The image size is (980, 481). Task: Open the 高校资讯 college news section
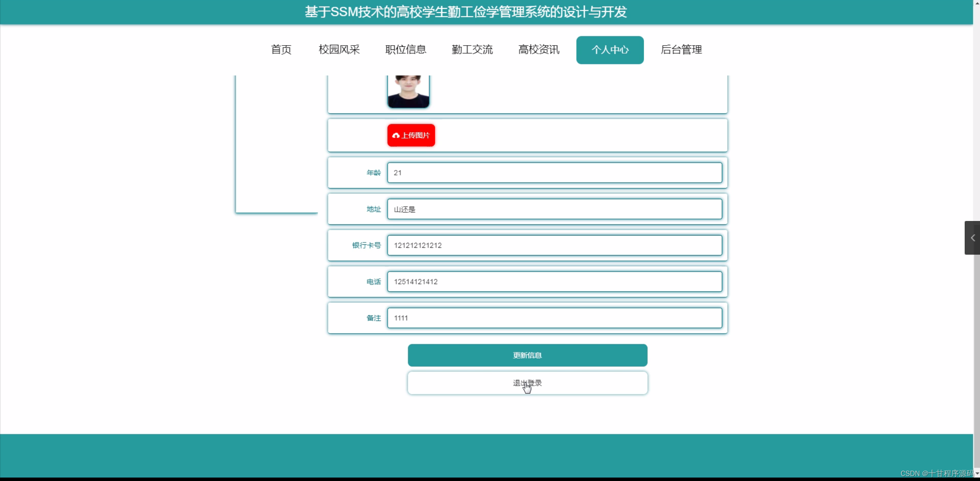point(539,49)
